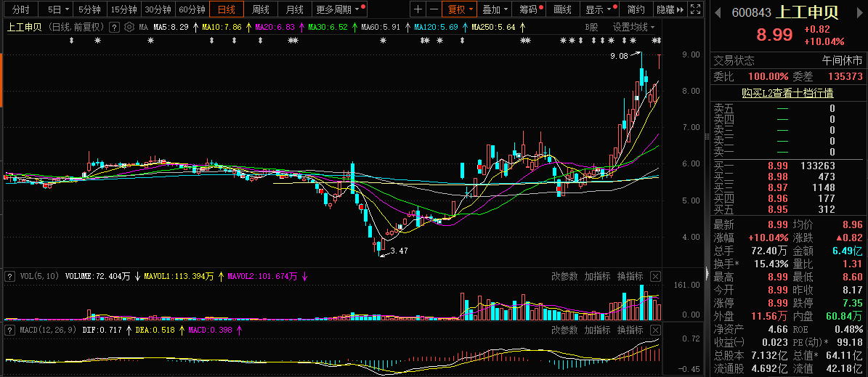This screenshot has height=377, width=868.
Task: Select the 15分钟 period tab
Action: point(123,9)
